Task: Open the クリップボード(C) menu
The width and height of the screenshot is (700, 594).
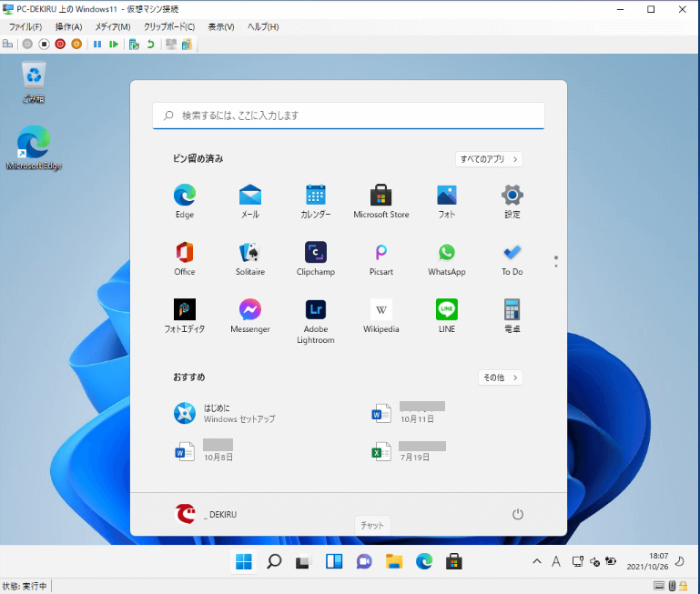Action: pyautogui.click(x=169, y=26)
